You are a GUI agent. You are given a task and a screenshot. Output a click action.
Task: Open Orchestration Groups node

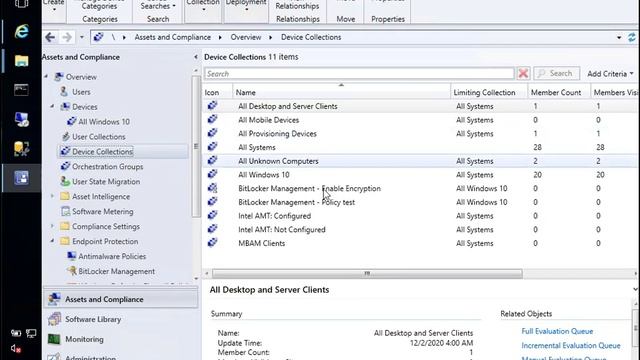point(108,167)
